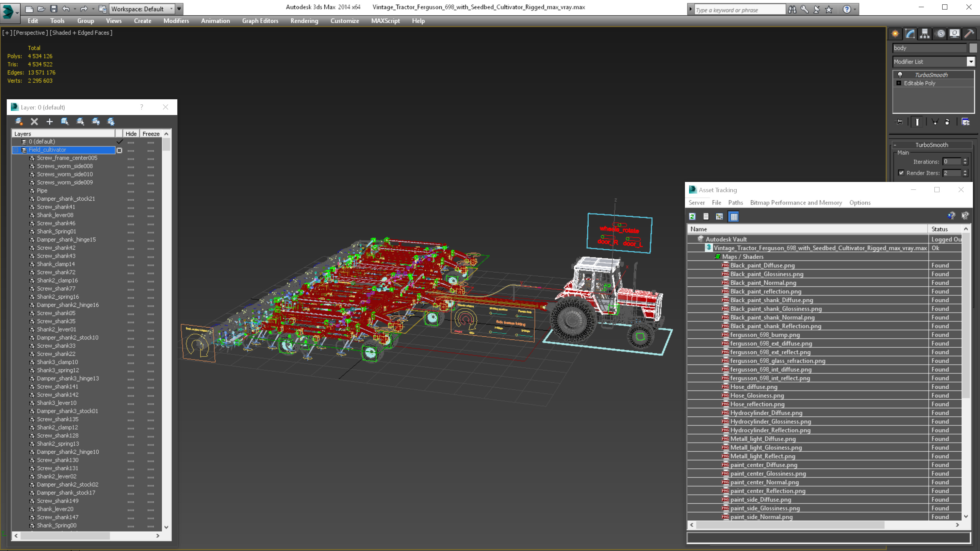Open the Modify command panel tab
This screenshot has width=980, height=551.
click(x=910, y=34)
